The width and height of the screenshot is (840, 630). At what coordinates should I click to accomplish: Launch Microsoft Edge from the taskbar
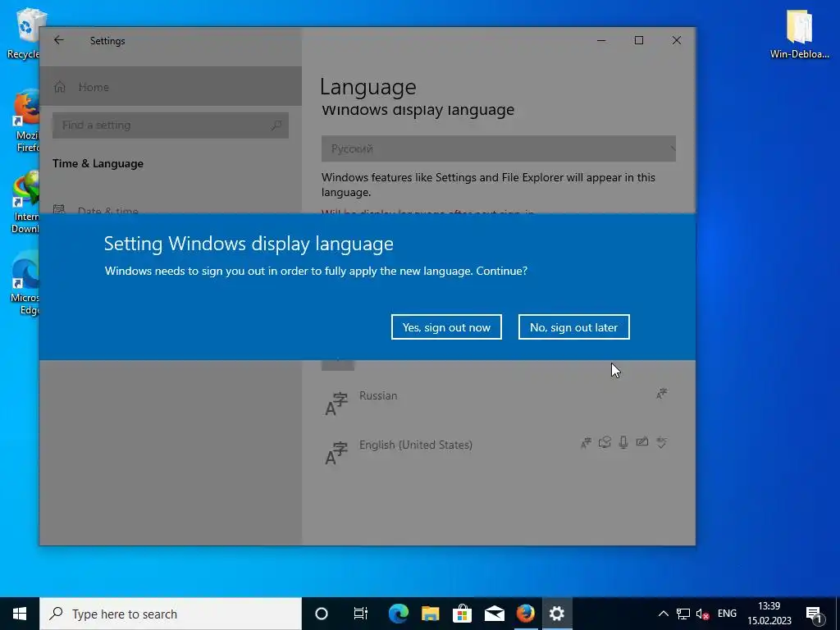399,614
